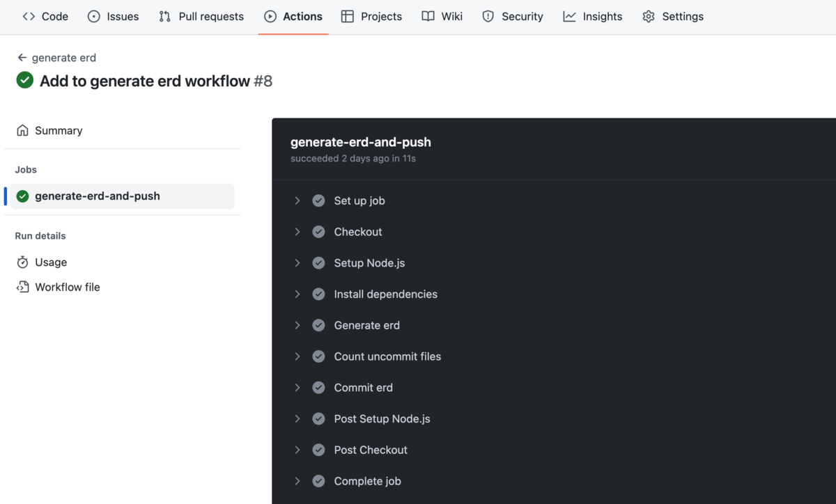Select the Actions tab

click(293, 16)
